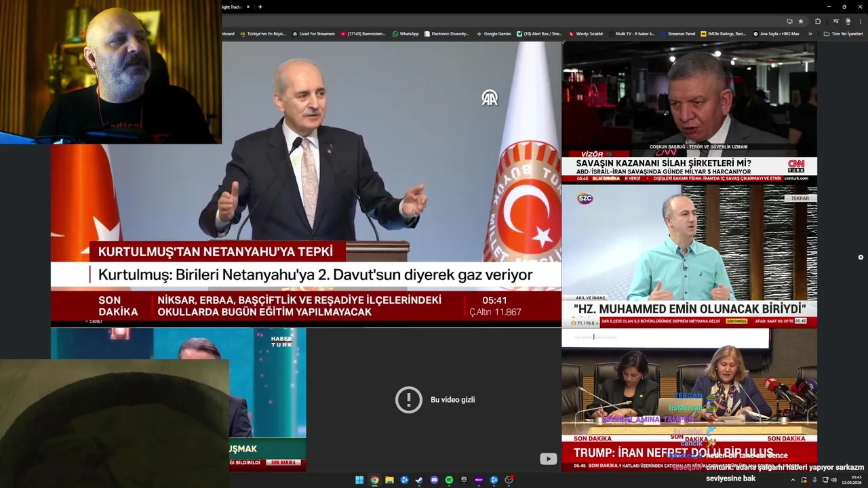The height and width of the screenshot is (488, 868).
Task: Open the Electronic Diversity bookmark
Action: click(446, 34)
